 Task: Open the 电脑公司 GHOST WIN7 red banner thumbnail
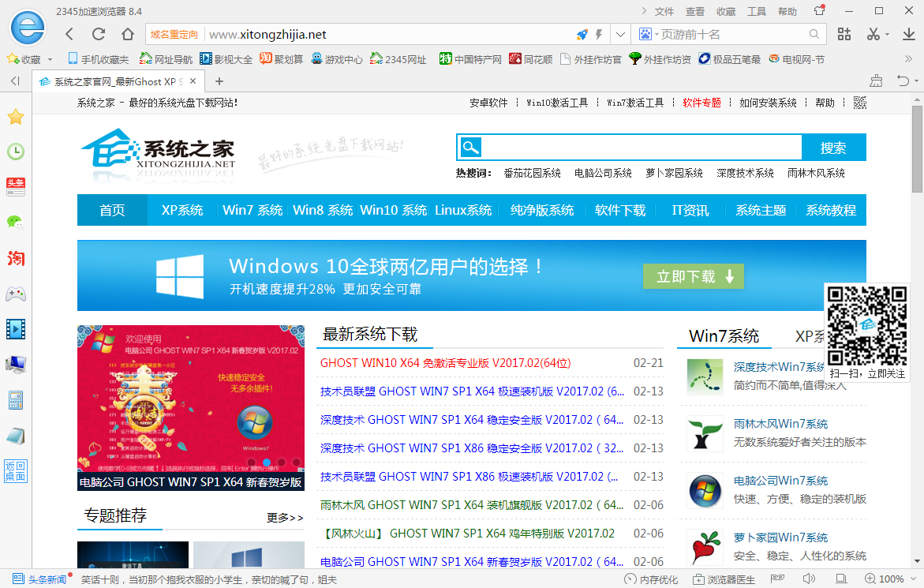tap(191, 408)
